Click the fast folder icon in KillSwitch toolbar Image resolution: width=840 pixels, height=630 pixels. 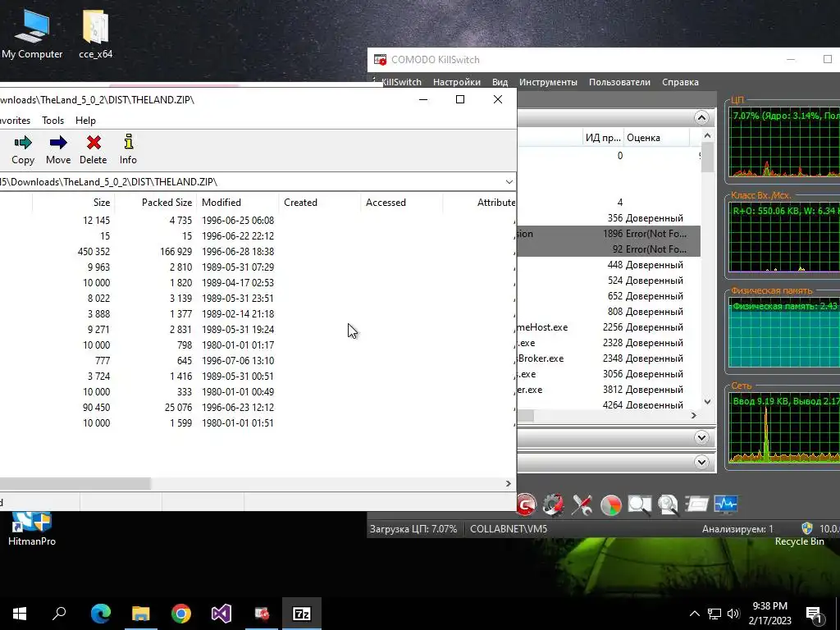(697, 504)
